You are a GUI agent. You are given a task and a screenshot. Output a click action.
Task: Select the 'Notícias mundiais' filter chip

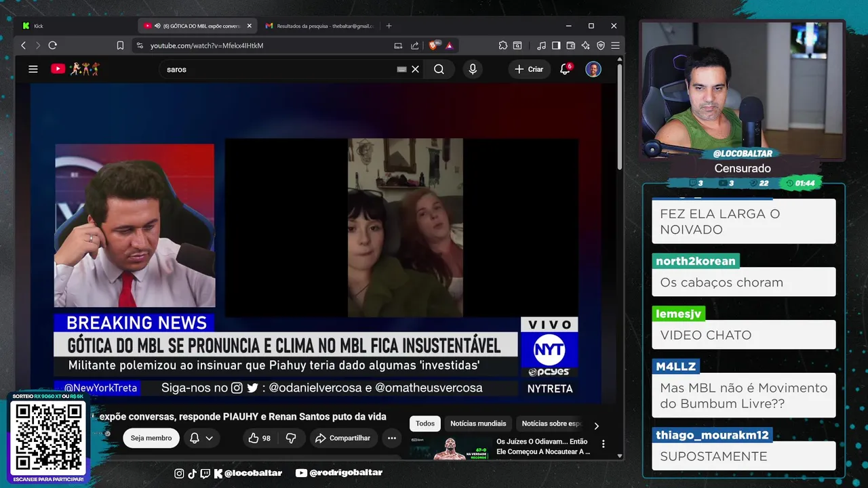478,424
